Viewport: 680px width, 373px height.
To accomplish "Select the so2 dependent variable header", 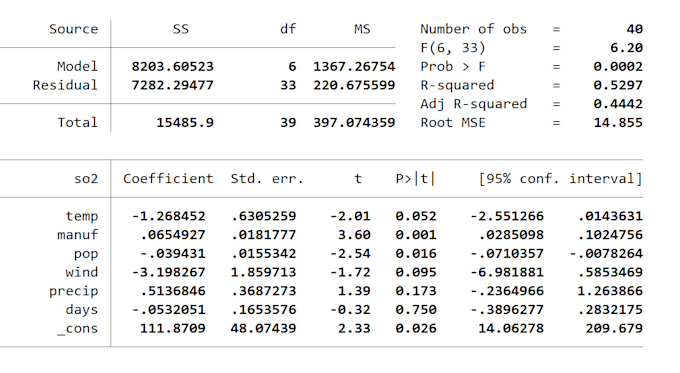I will (x=86, y=179).
